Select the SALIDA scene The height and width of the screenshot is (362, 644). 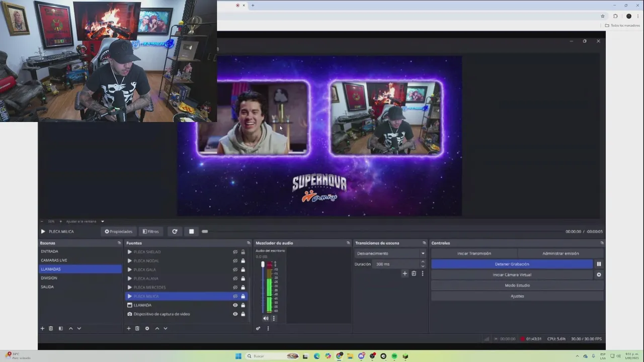[x=80, y=287]
